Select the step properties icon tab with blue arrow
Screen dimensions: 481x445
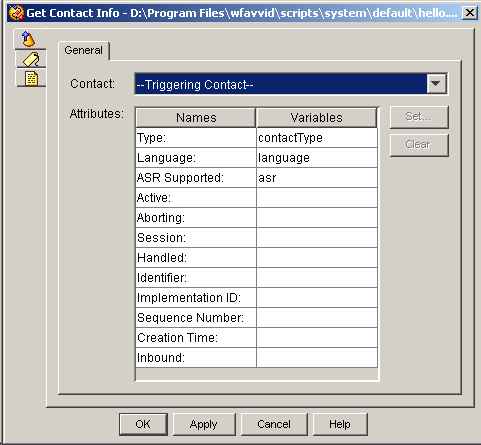(29, 39)
